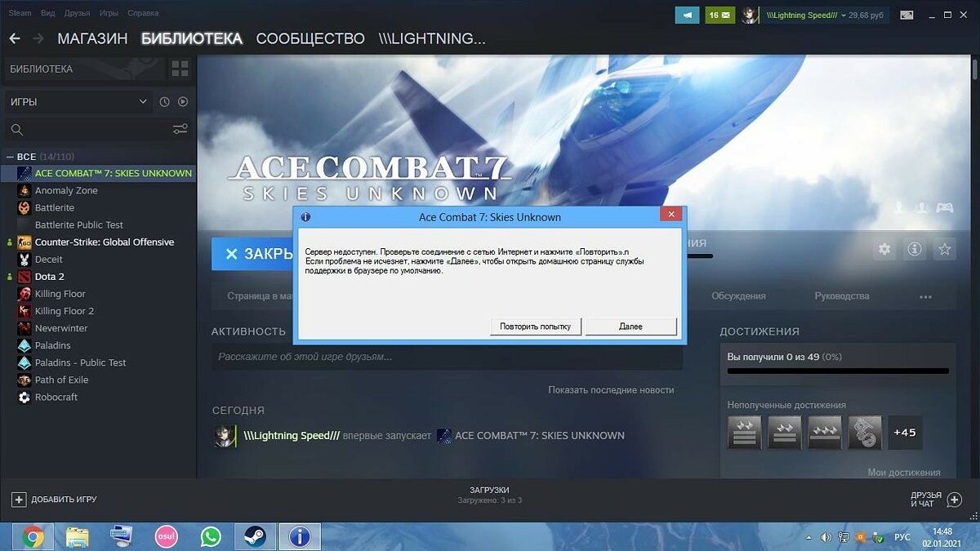Click the achievements progress bar
The image size is (980, 551).
click(x=838, y=371)
